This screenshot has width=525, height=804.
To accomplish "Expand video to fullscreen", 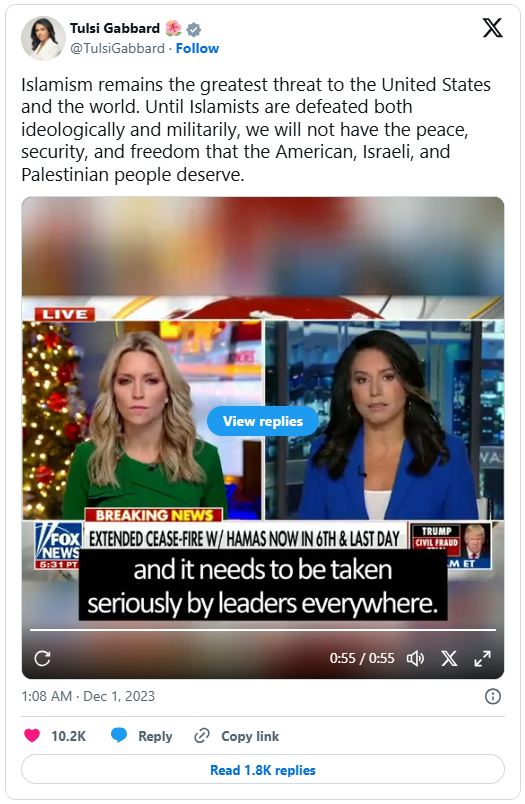I will 482,658.
